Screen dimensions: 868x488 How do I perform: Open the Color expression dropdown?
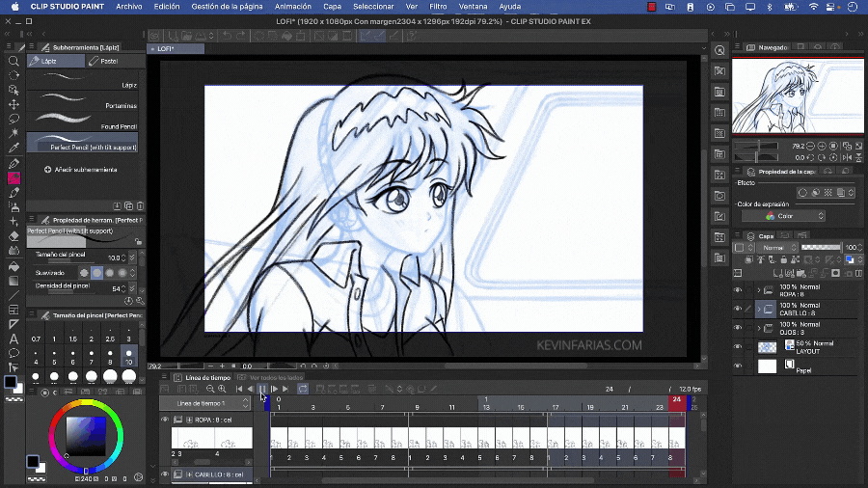coord(783,216)
